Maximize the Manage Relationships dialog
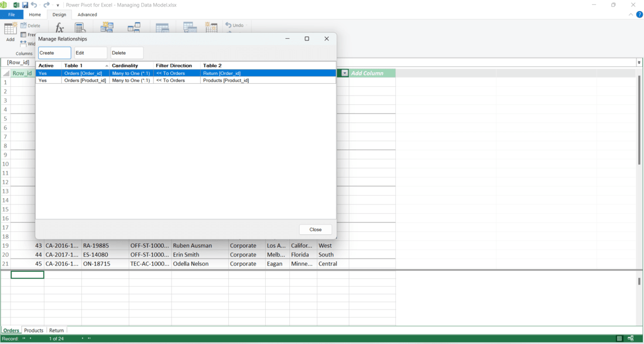The height and width of the screenshot is (344, 644). point(307,39)
